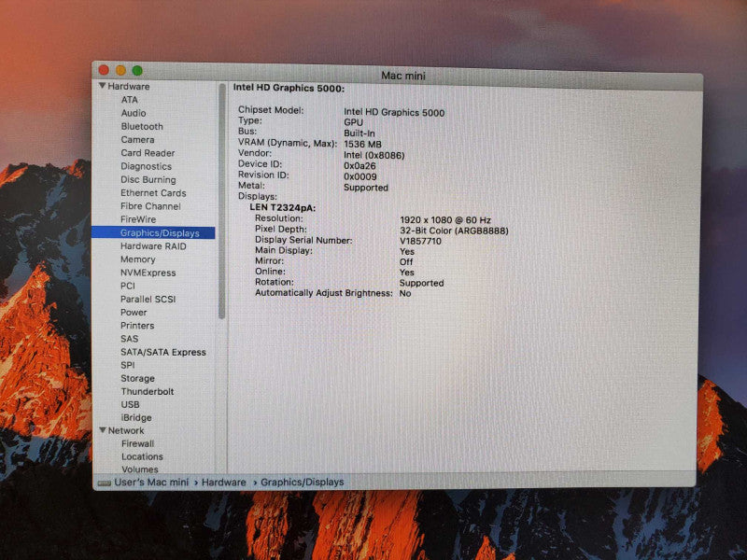Select iBridge in the sidebar
The height and width of the screenshot is (560, 747).
136,417
